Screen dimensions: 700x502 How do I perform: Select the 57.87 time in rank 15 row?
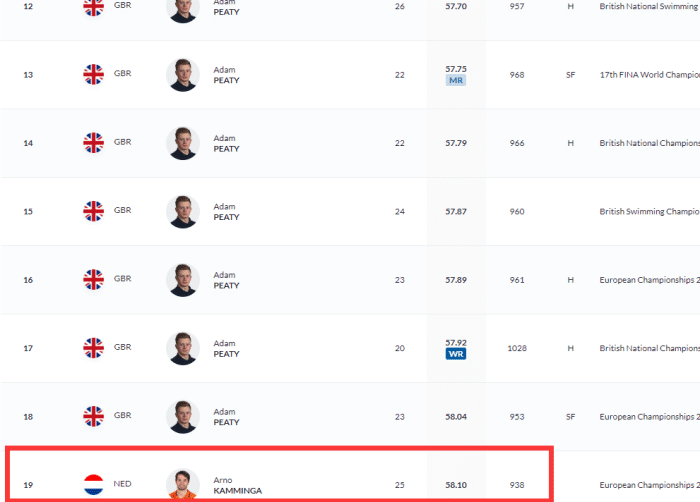coord(456,212)
